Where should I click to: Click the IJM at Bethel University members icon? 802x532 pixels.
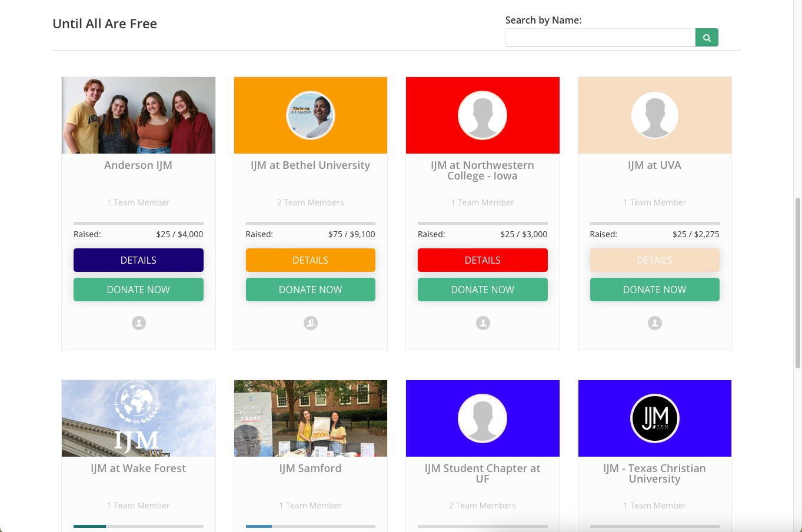(311, 323)
